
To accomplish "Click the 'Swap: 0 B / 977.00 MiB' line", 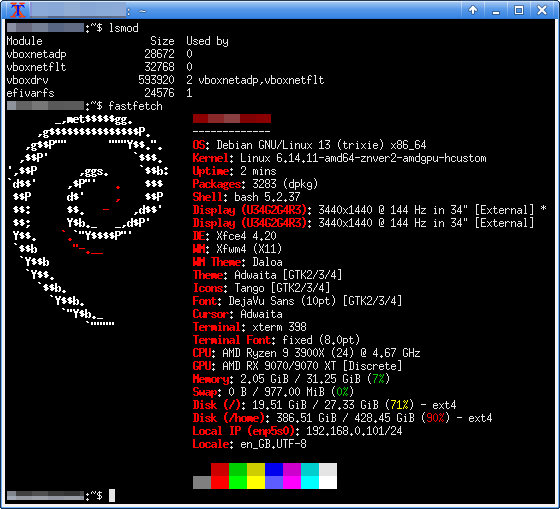I will coord(273,392).
